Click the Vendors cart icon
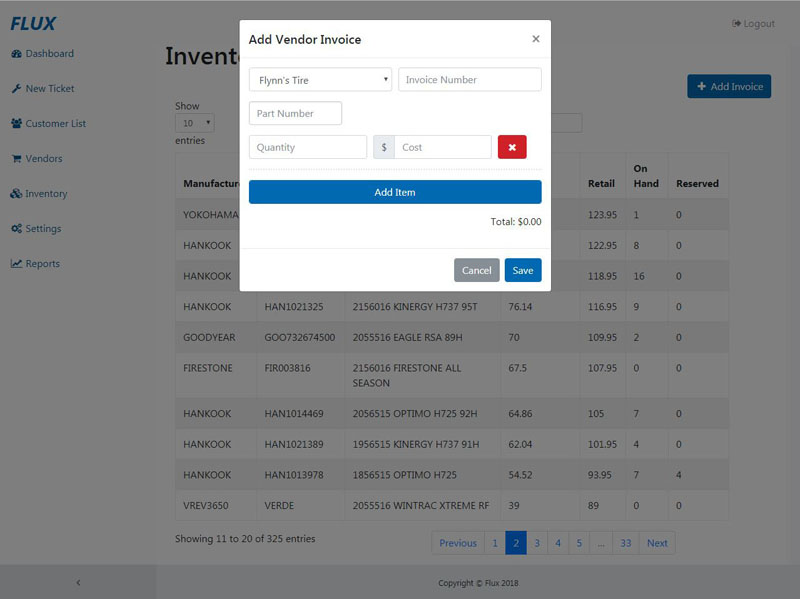The image size is (800, 599). click(17, 159)
